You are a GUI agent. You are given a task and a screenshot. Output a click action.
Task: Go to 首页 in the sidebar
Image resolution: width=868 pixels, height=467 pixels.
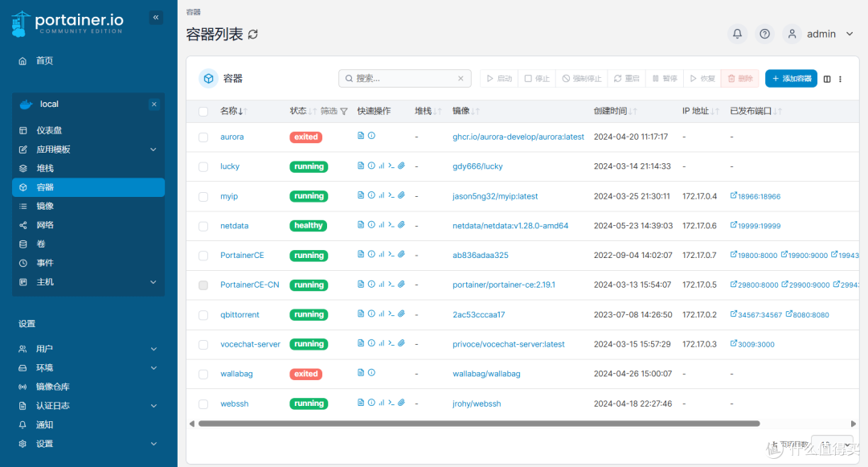(44, 60)
